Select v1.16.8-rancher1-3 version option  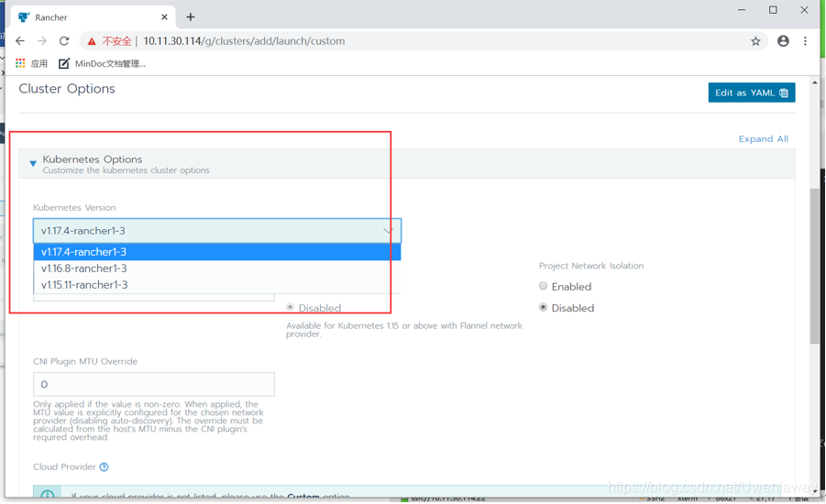217,268
